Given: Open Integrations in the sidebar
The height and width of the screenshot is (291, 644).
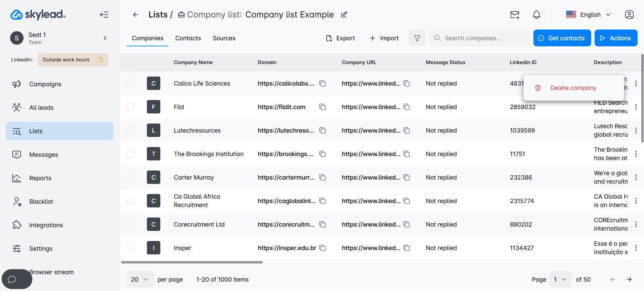Looking at the screenshot, I should click(59, 225).
